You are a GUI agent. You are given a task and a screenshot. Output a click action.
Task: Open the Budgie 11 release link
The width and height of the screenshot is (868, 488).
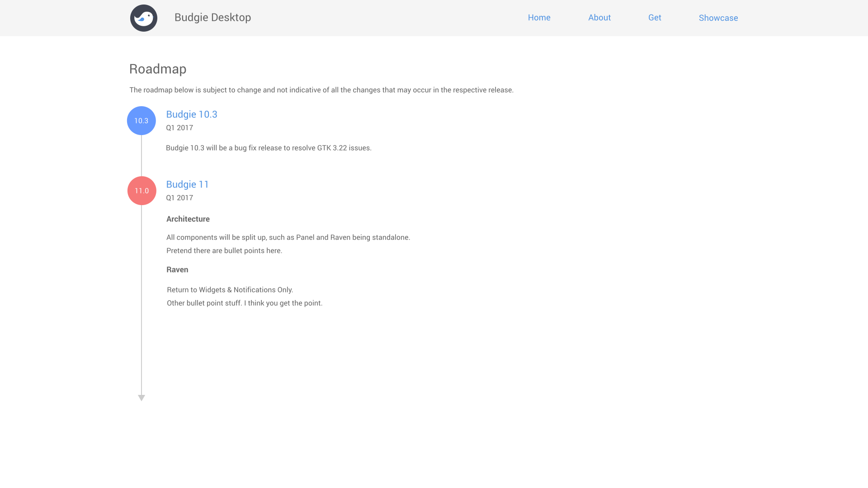[188, 184]
